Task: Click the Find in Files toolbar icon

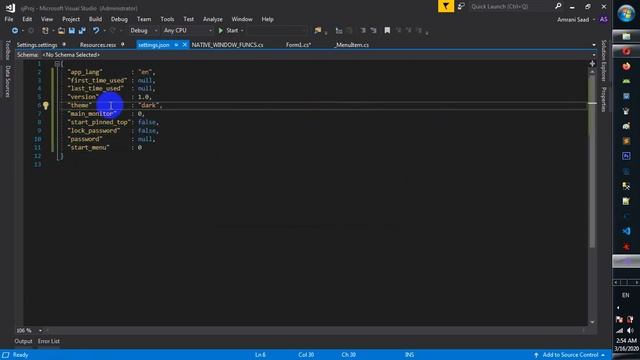Action: point(318,31)
